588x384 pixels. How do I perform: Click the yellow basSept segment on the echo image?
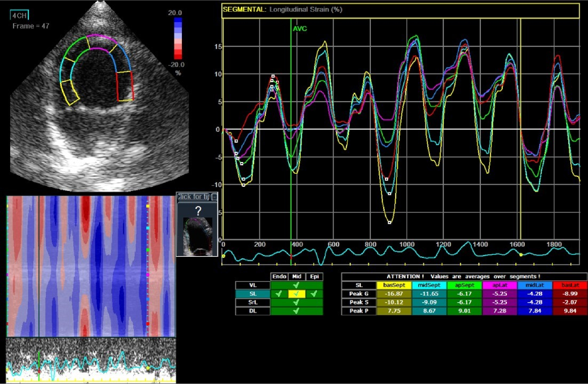coord(70,92)
